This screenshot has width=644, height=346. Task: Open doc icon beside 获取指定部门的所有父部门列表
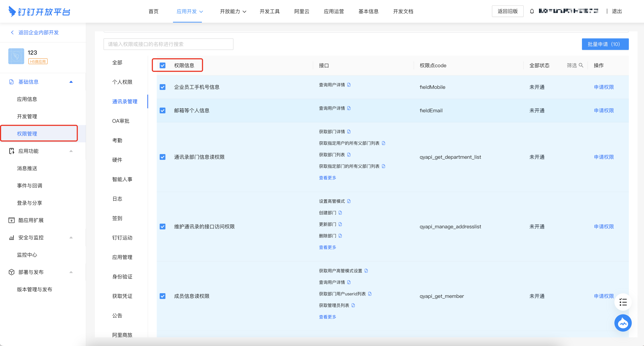coord(384,166)
